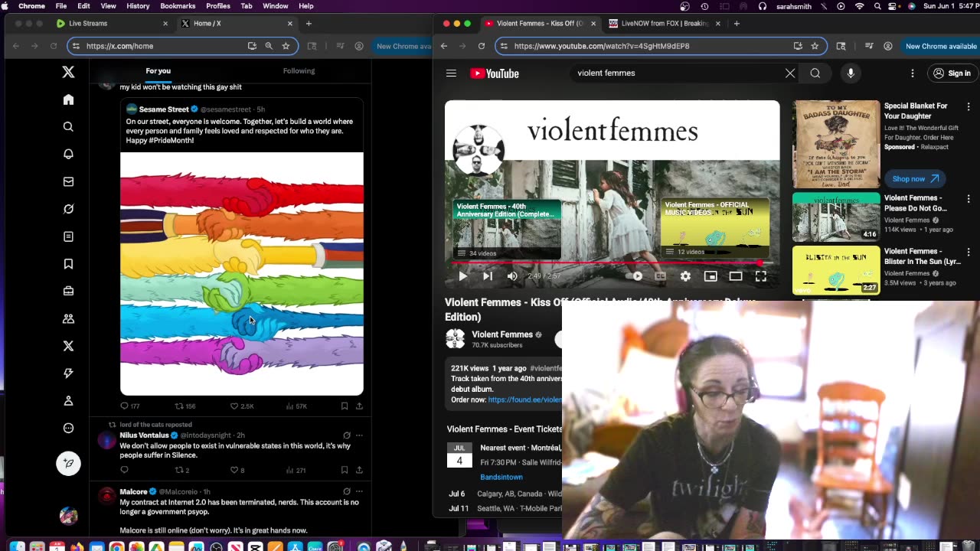Toggle YouTube theater mode

[736, 276]
